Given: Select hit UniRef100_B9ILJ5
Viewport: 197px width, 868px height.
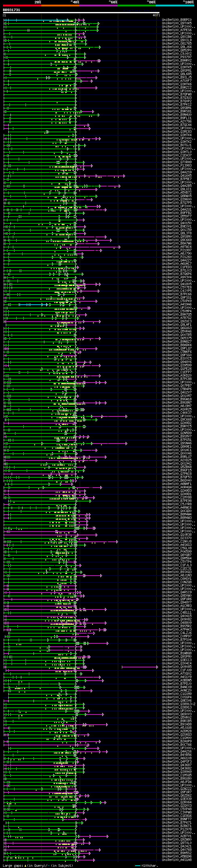Looking at the screenshot, I should coord(177,77).
